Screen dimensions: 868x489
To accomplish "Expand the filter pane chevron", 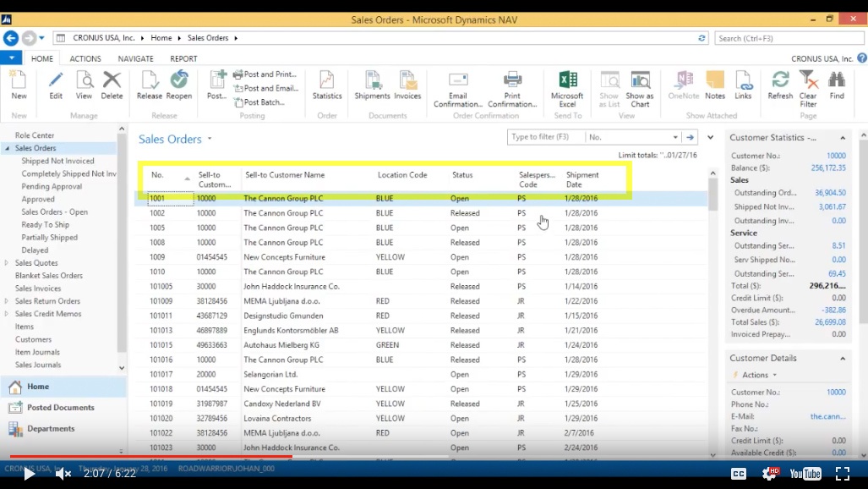I will 710,137.
